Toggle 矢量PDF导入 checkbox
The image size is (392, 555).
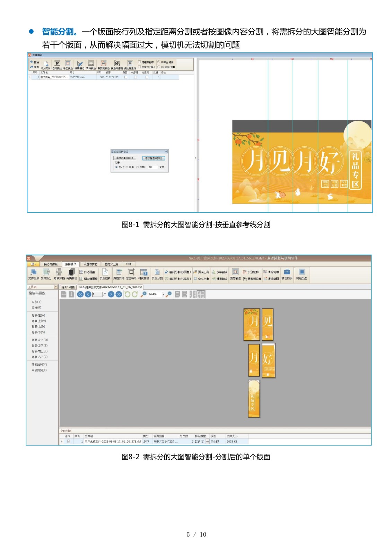(140, 67)
